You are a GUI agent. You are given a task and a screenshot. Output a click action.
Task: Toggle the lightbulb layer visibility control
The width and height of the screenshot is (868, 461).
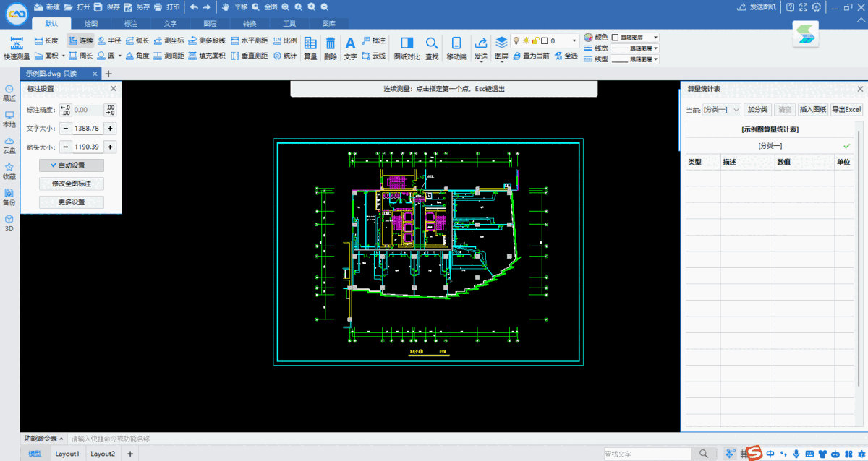point(516,40)
